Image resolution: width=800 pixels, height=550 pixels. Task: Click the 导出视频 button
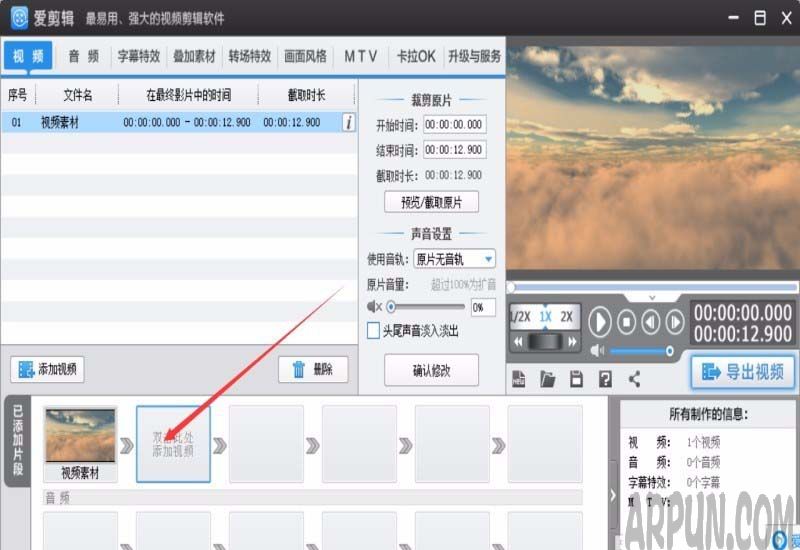743,372
